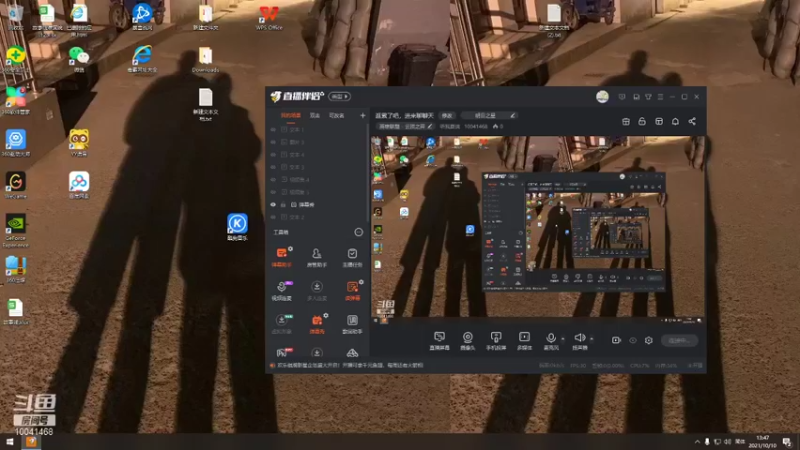800x450 pixels.
Task: Click the announcement text in status bar
Action: [x=350, y=365]
